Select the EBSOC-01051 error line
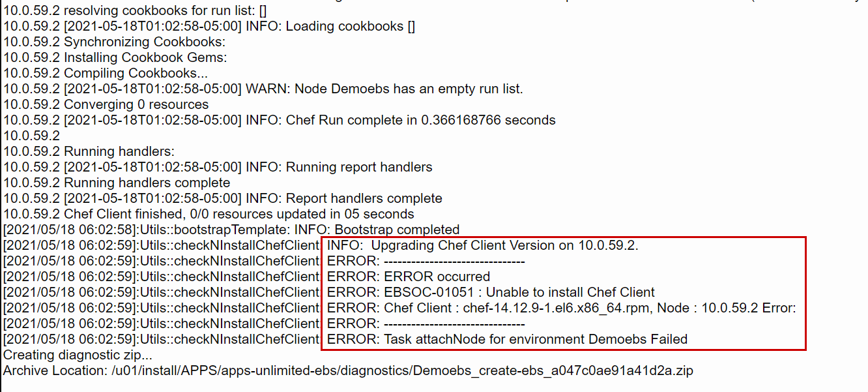This screenshot has width=868, height=392. click(489, 292)
